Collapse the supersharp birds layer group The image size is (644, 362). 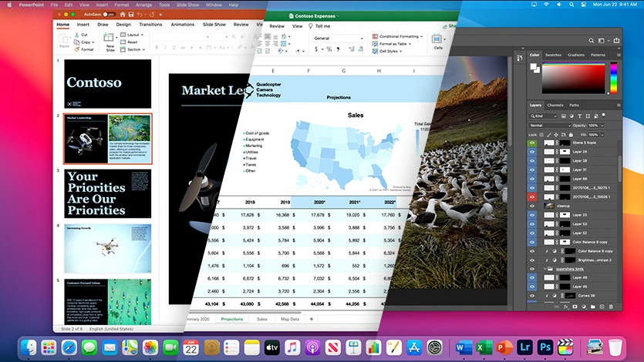tap(545, 269)
